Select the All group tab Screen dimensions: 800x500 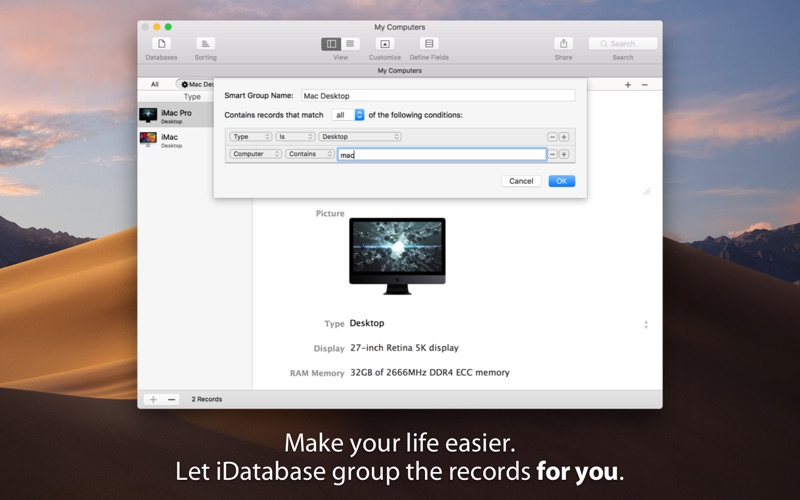tap(155, 84)
